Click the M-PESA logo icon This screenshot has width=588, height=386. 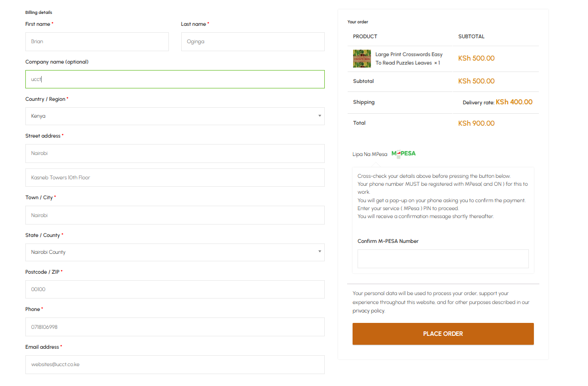coord(403,154)
